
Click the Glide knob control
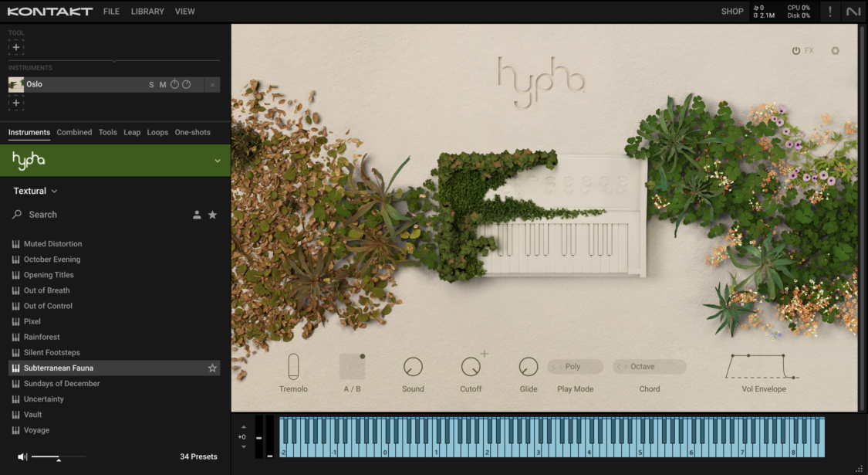529,367
